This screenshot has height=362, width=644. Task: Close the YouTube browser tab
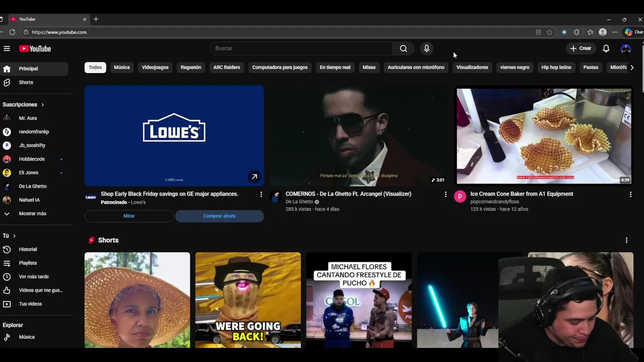point(85,19)
